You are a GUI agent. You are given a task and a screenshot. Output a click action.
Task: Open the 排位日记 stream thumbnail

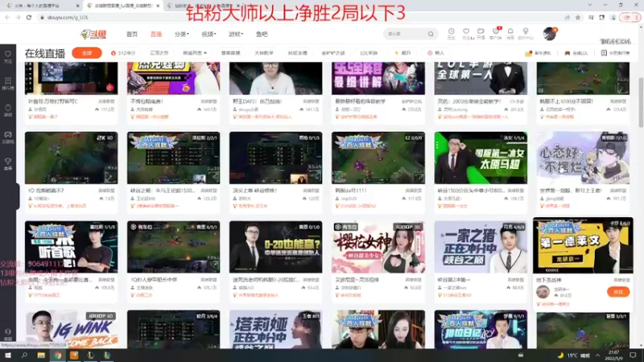[481, 330]
